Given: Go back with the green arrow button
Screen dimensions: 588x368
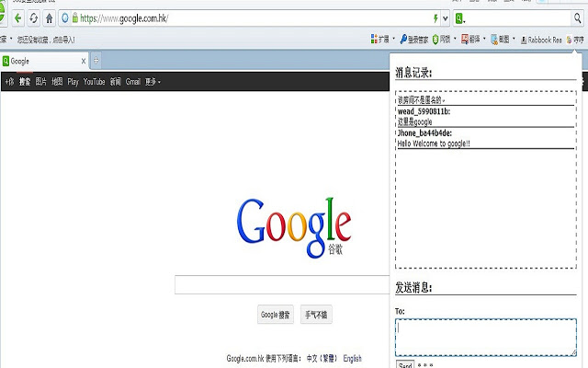Looking at the screenshot, I should (17, 18).
